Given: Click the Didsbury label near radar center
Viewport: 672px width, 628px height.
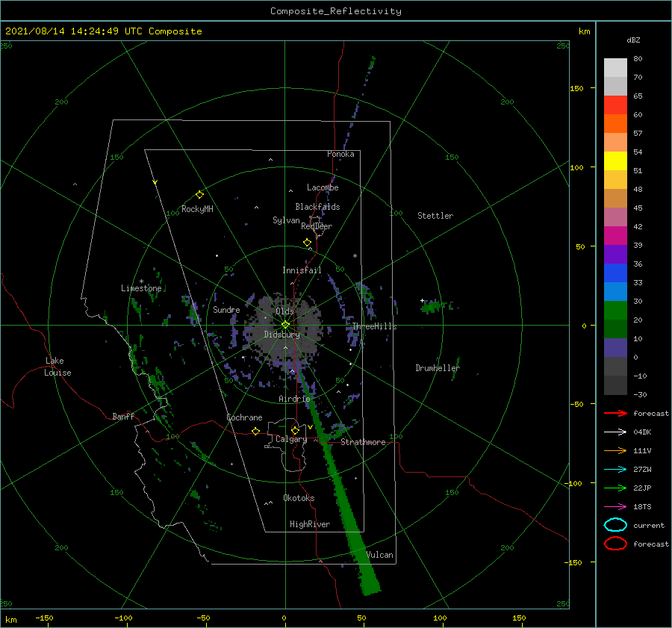Looking at the screenshot, I should click(281, 335).
